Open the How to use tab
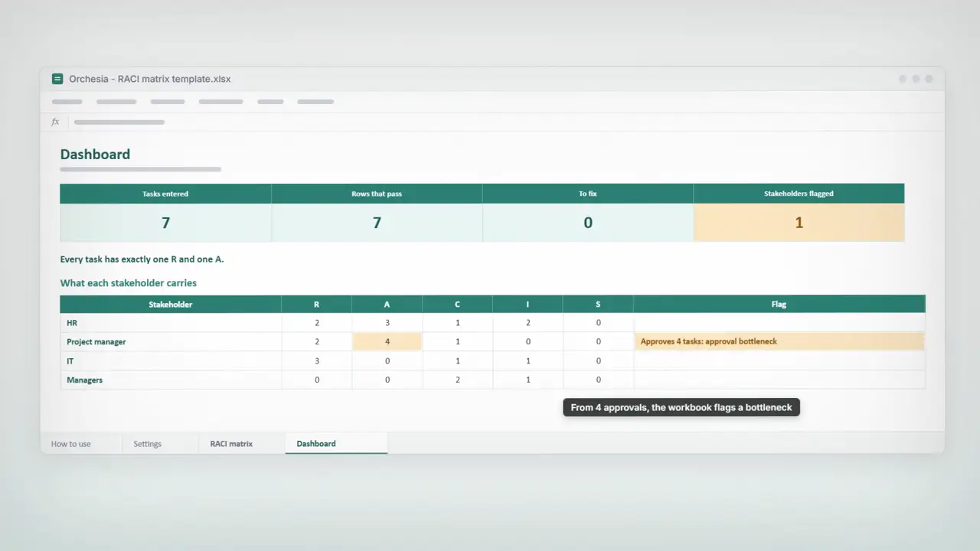Screen dimensions: 980x551 point(71,444)
